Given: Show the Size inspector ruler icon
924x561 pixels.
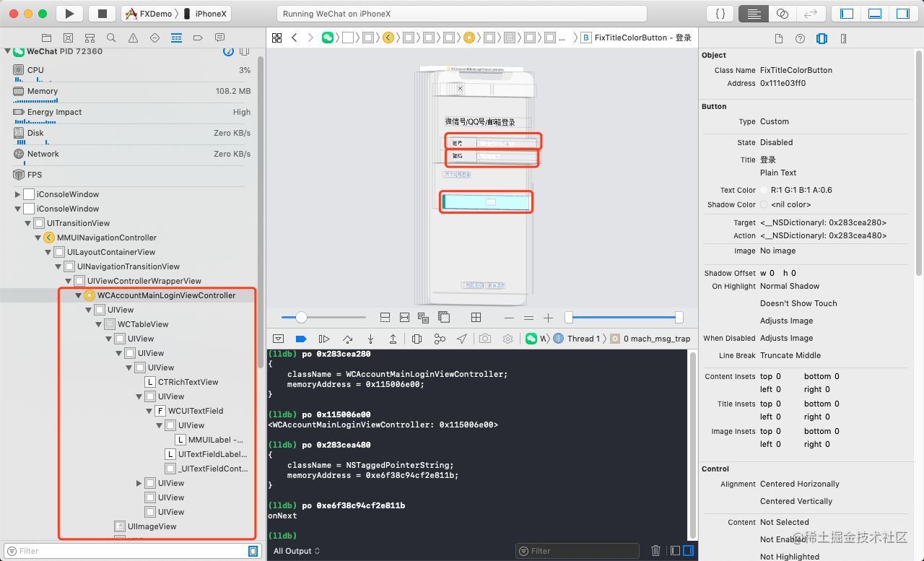Looking at the screenshot, I should (x=843, y=39).
